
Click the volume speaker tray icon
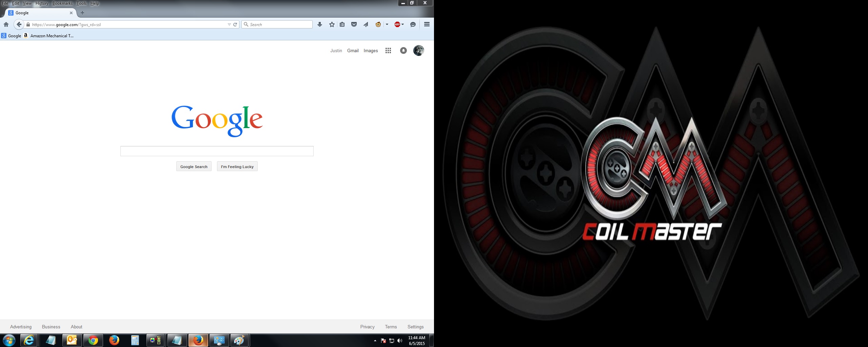click(400, 341)
